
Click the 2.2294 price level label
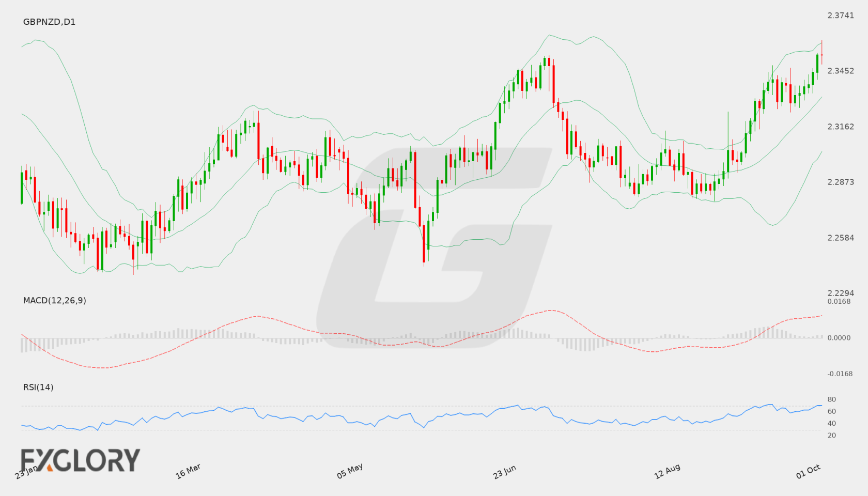tap(841, 293)
